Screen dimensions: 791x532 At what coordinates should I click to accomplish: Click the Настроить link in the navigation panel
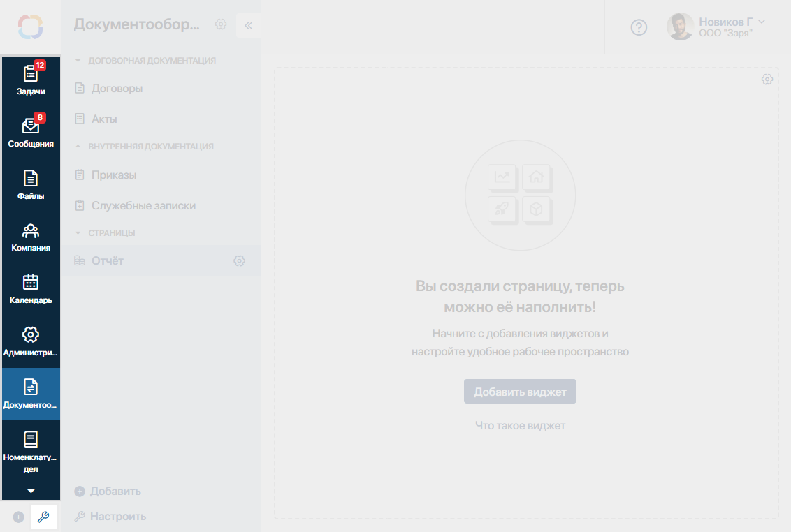(110, 517)
